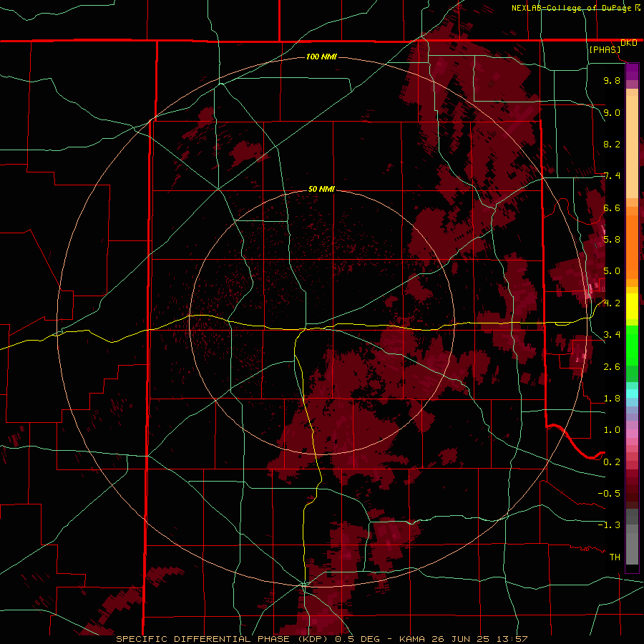The height and width of the screenshot is (644, 644).
Task: Click the "50 NMI" range ring label
Action: click(x=321, y=189)
